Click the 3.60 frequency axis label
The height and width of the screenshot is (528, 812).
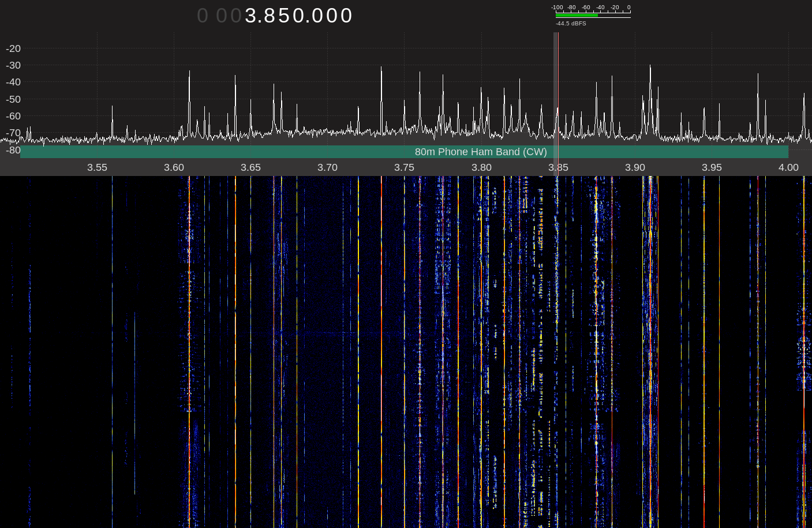(174, 167)
